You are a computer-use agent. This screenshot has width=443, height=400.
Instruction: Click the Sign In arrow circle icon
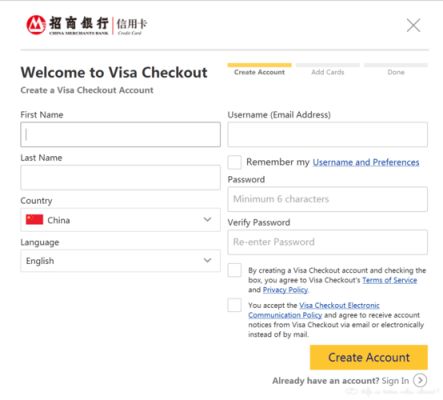(420, 380)
